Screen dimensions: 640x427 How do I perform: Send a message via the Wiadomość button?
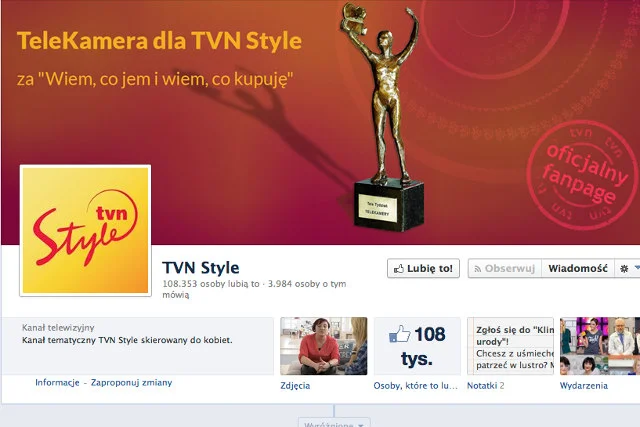tap(578, 268)
